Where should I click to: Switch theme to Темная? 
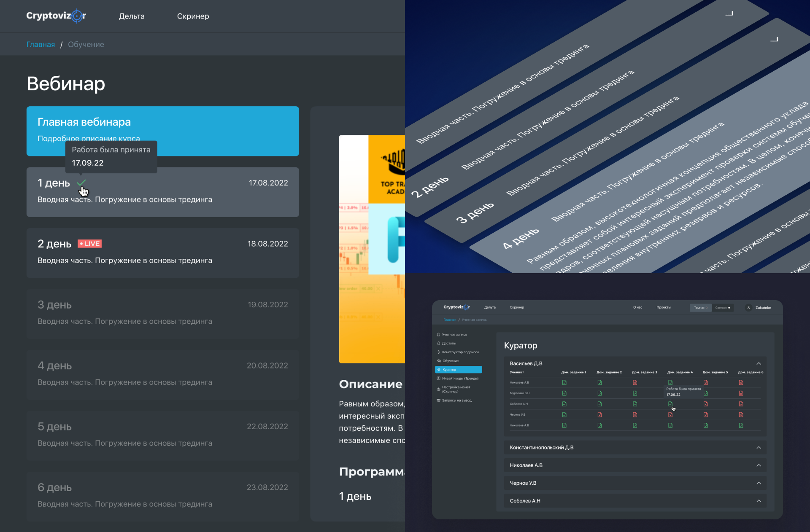point(700,308)
